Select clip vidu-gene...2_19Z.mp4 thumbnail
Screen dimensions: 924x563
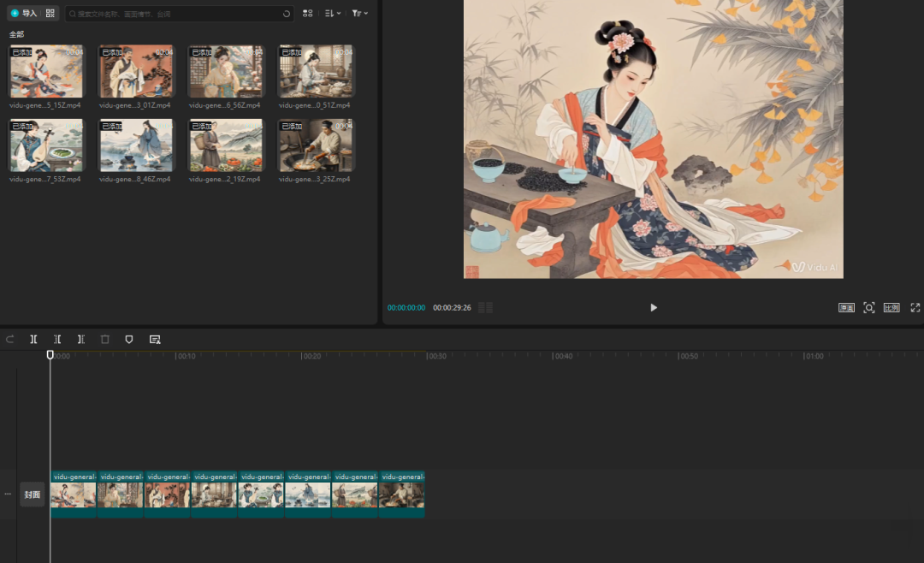click(x=225, y=145)
